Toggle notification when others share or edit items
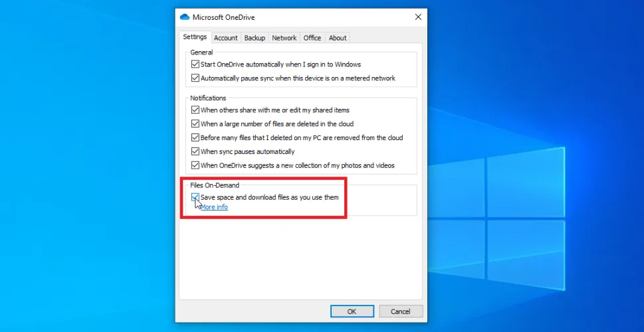 (195, 110)
